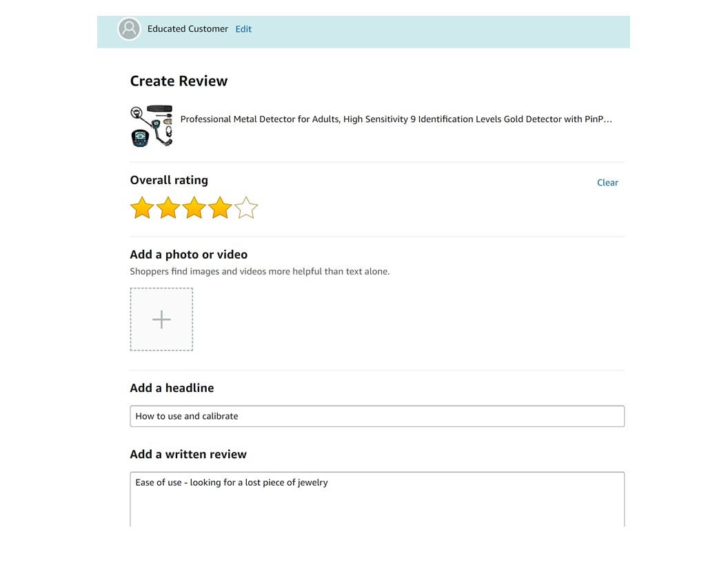The width and height of the screenshot is (728, 563).
Task: Click the Overall rating label
Action: click(169, 180)
